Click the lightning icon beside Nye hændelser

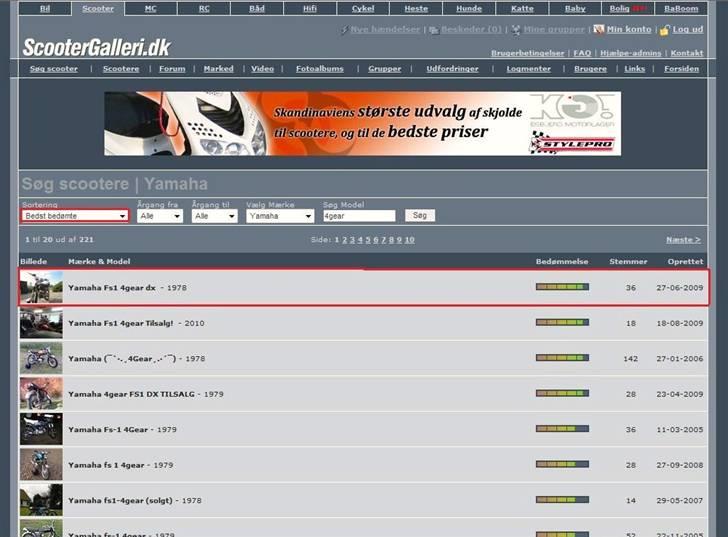coord(344,30)
